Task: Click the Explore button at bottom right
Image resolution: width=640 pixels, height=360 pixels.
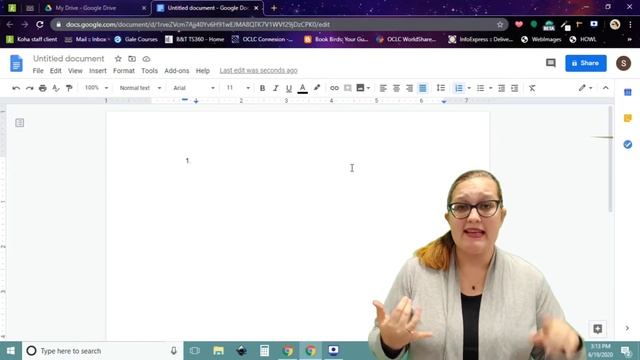Action: tap(598, 329)
